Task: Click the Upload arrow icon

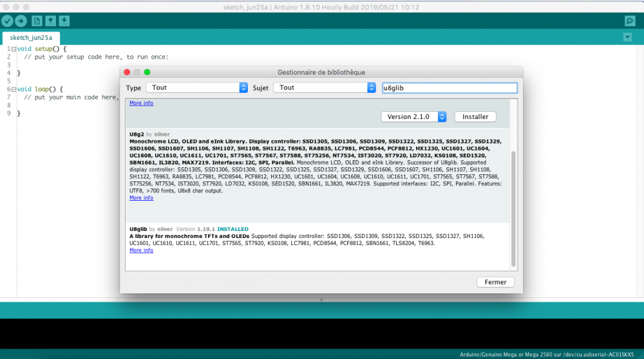Action: (x=21, y=21)
